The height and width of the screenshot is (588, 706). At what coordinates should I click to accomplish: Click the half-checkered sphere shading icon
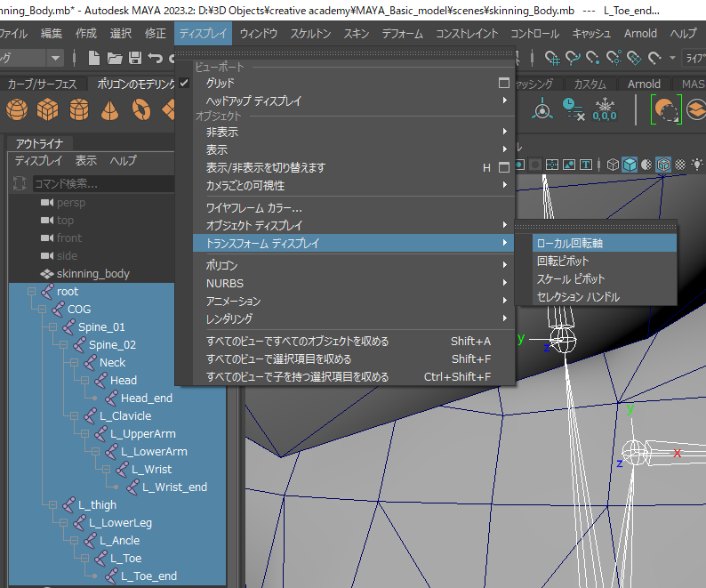pyautogui.click(x=646, y=165)
